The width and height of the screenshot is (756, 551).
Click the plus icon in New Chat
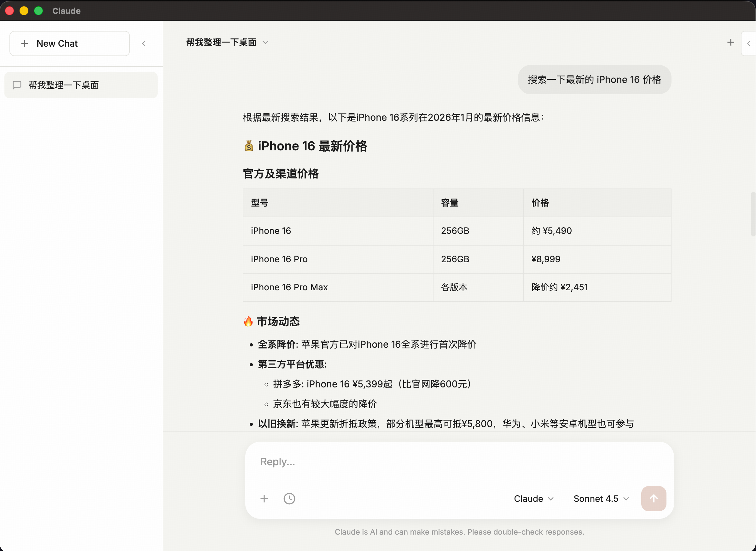click(x=24, y=43)
